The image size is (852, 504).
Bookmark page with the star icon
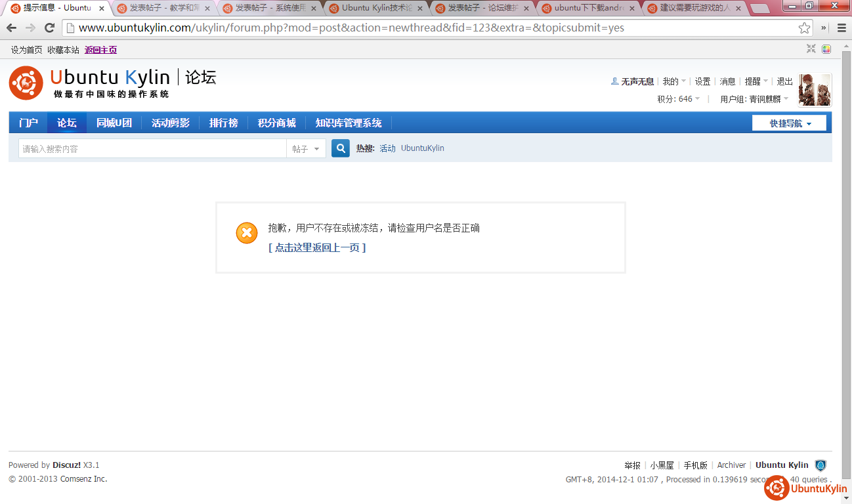click(804, 28)
